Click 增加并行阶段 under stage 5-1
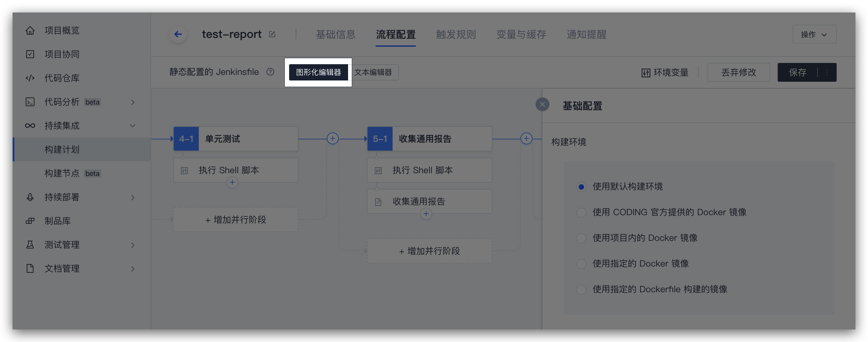Viewport: 868px width, 342px height. pyautogui.click(x=429, y=251)
